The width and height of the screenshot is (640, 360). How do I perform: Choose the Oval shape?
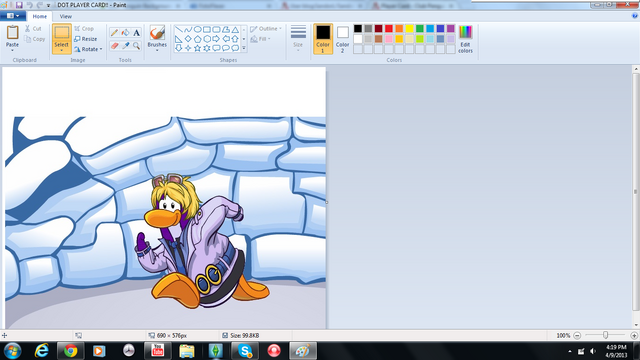coord(198,29)
